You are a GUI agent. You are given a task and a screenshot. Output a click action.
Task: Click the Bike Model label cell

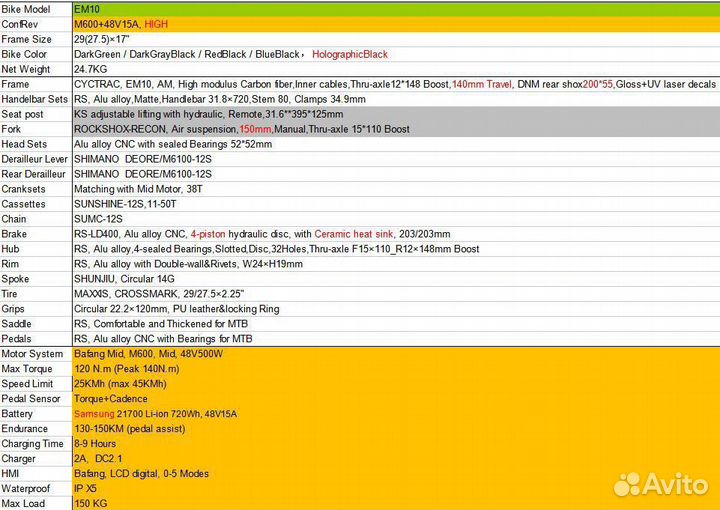36,8
